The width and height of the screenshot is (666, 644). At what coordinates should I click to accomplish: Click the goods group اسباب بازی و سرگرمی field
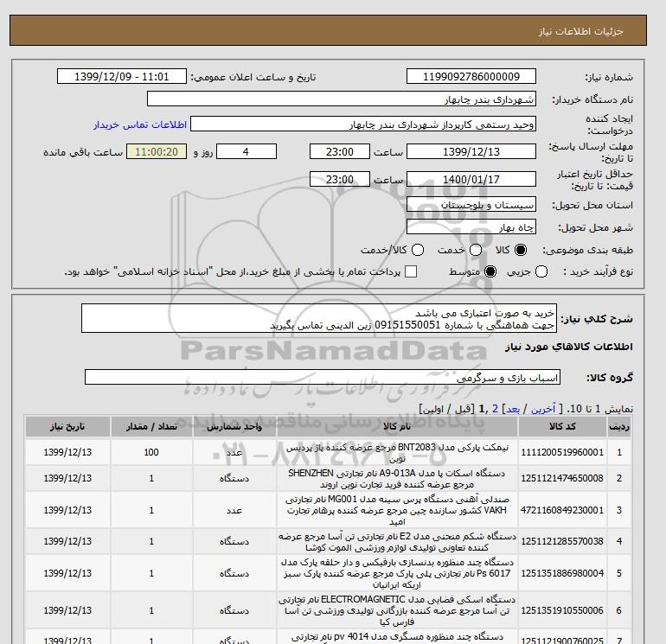(323, 377)
